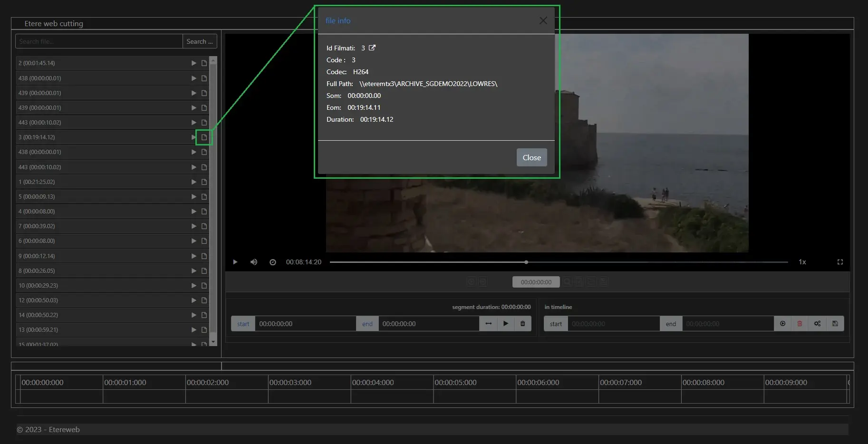The image size is (868, 444).
Task: Click the Search file input field
Action: (x=99, y=41)
